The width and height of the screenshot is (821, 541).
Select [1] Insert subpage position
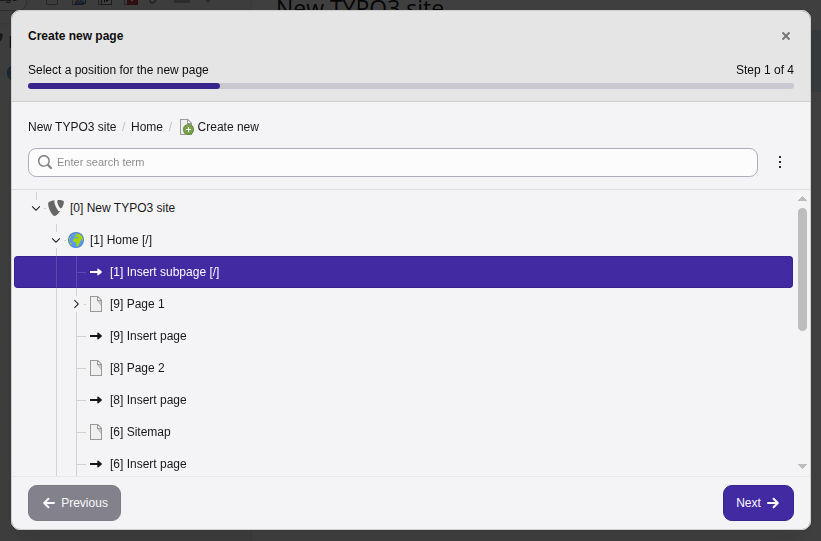pos(403,272)
